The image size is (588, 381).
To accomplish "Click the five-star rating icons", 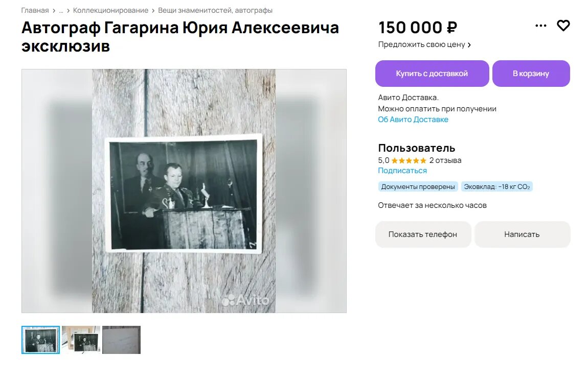I will (409, 160).
